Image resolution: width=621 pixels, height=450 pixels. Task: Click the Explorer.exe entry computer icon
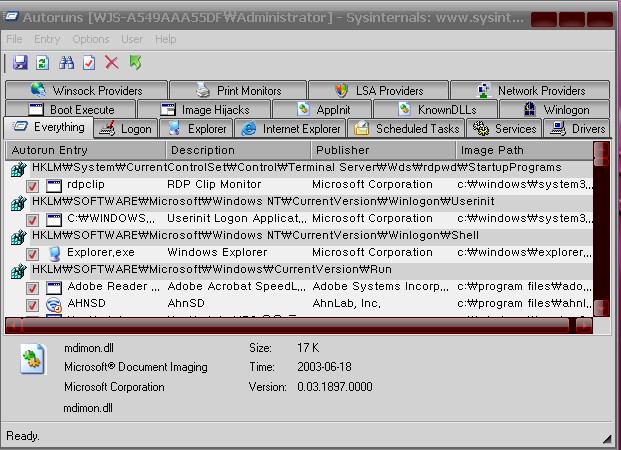point(54,254)
